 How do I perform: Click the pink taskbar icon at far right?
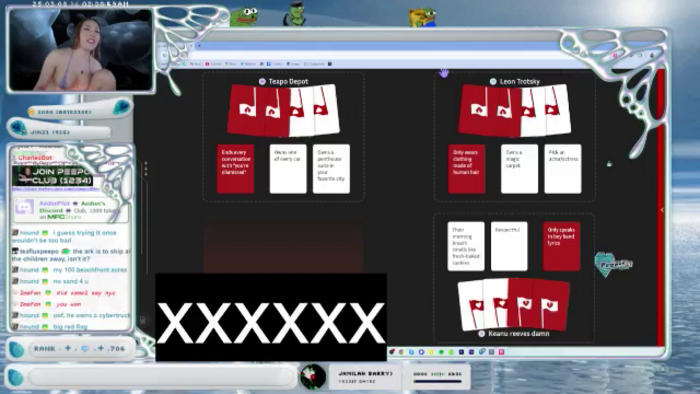[501, 352]
